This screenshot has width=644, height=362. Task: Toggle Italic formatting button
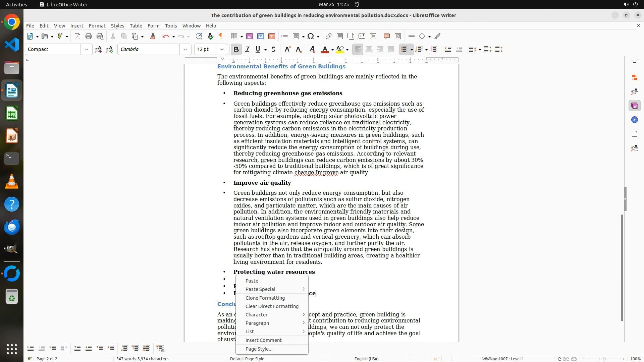(x=248, y=49)
